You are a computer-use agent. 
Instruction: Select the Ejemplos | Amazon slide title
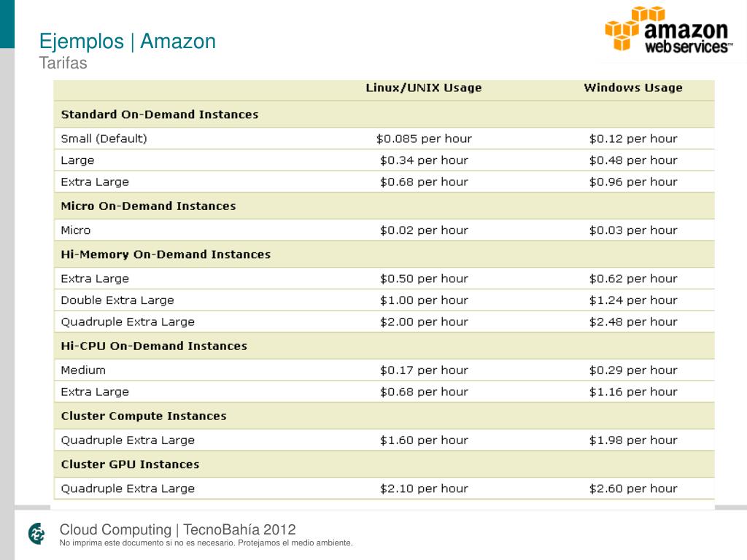[127, 42]
